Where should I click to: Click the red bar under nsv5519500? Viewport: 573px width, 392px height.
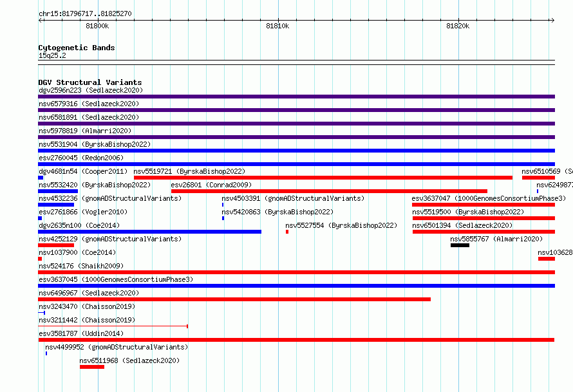click(484, 218)
